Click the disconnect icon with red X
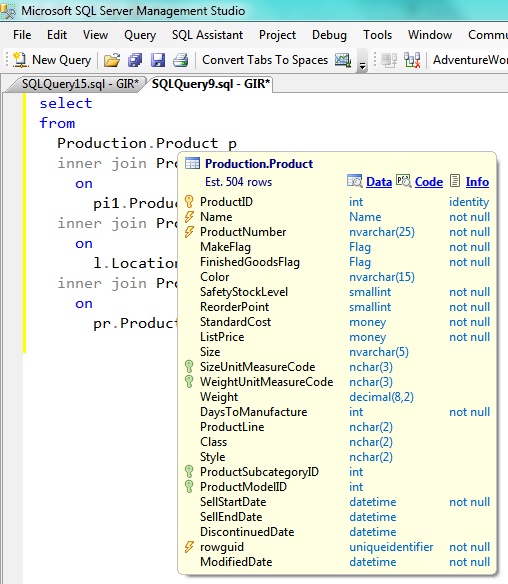Viewport: 508px width, 584px height. click(x=412, y=60)
